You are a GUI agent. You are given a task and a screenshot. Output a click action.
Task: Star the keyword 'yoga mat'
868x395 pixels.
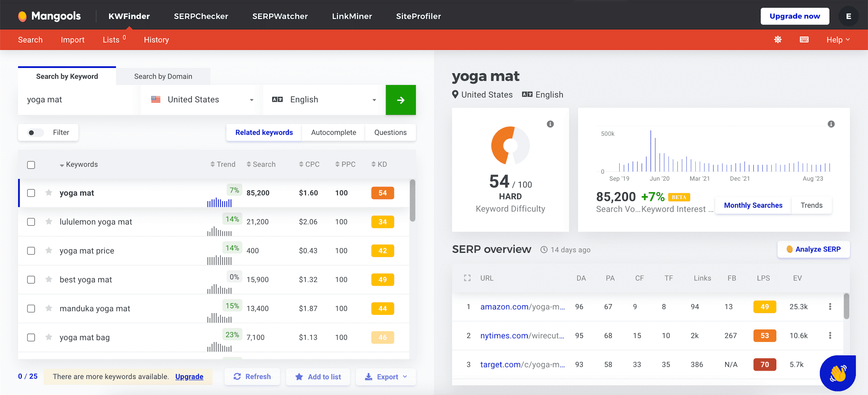49,193
